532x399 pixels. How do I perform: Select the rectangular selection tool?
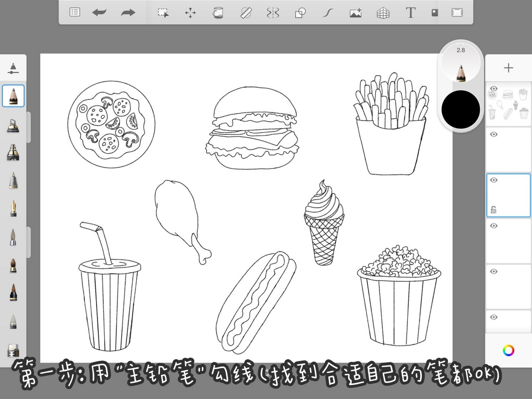coord(163,13)
